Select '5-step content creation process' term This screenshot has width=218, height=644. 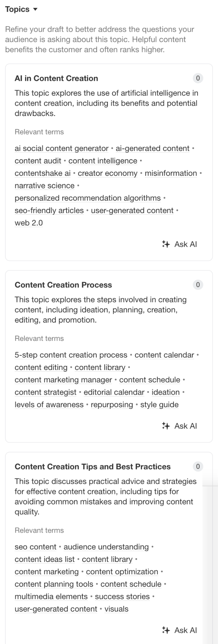[71, 355]
